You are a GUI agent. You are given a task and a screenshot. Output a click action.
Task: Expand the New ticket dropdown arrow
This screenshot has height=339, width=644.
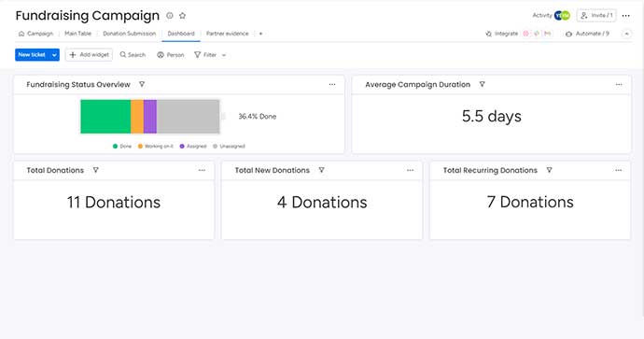pos(54,55)
